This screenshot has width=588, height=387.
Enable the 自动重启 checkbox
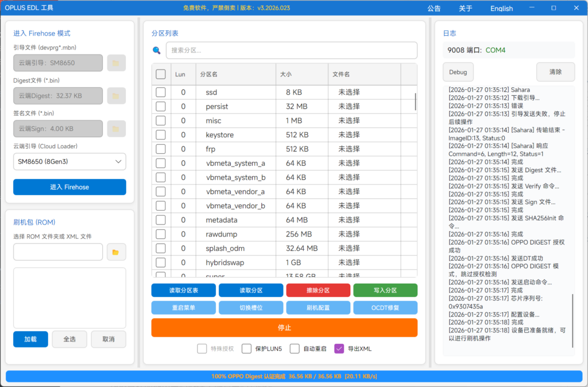(295, 349)
